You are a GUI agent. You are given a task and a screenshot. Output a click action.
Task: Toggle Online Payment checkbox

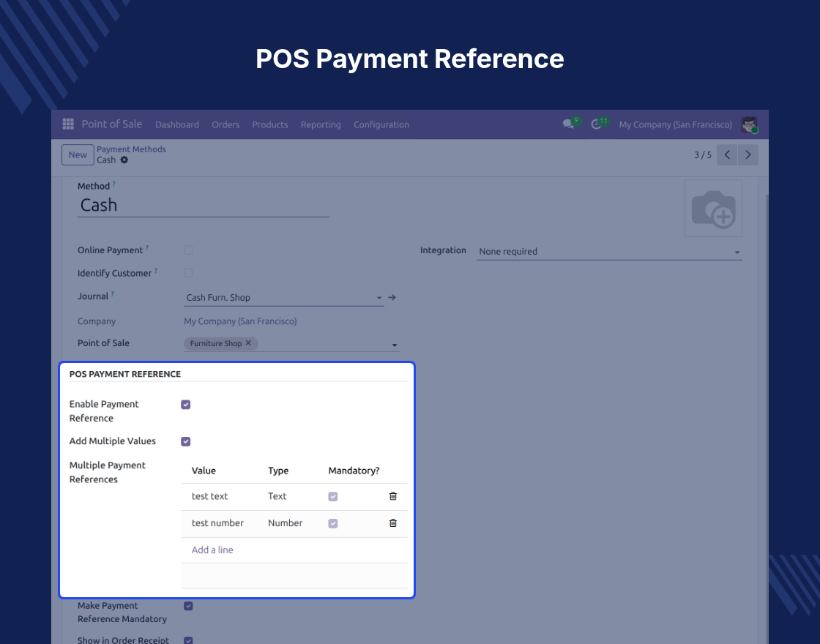(x=188, y=250)
